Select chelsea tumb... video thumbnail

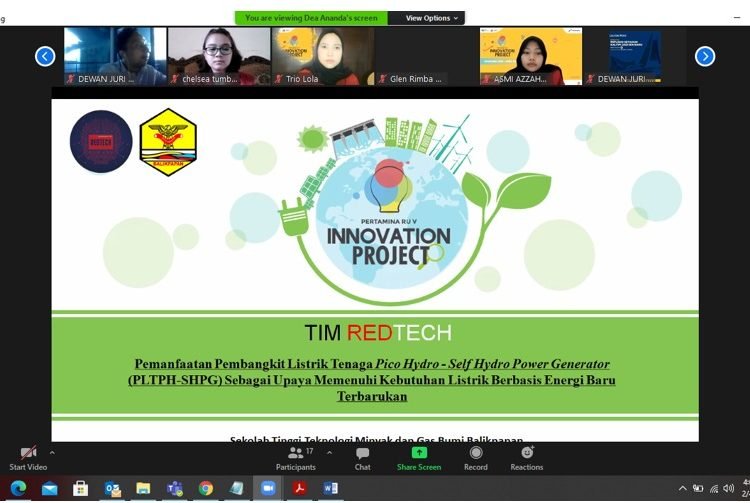(219, 56)
